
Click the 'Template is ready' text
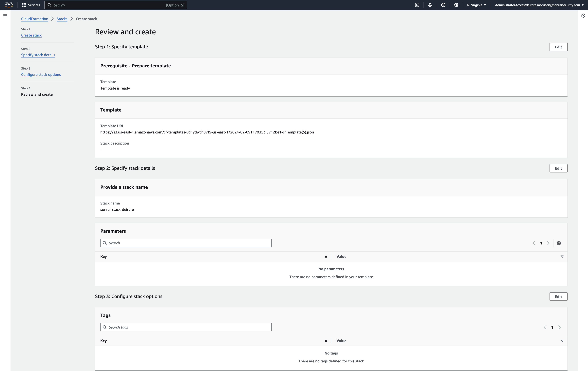[115, 88]
